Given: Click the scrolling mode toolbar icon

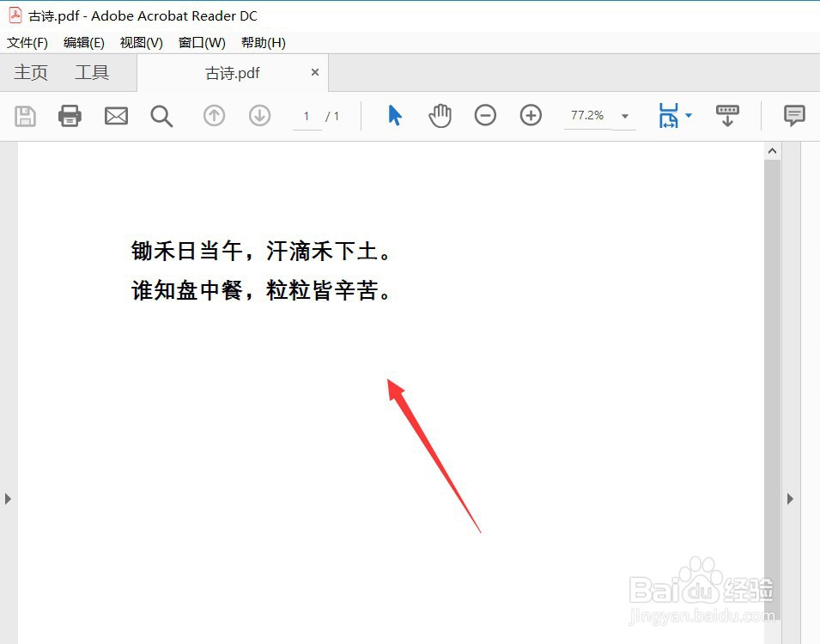Looking at the screenshot, I should pos(727,116).
